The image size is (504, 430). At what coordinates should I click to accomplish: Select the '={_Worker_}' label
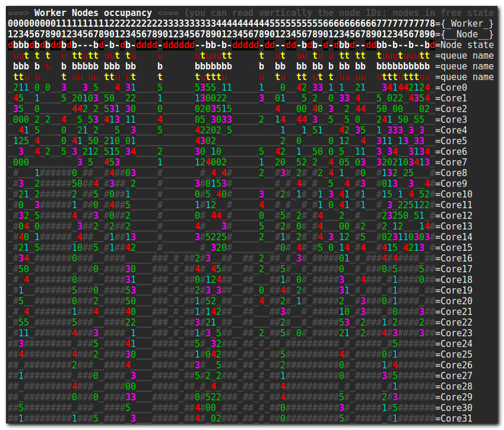(x=464, y=24)
